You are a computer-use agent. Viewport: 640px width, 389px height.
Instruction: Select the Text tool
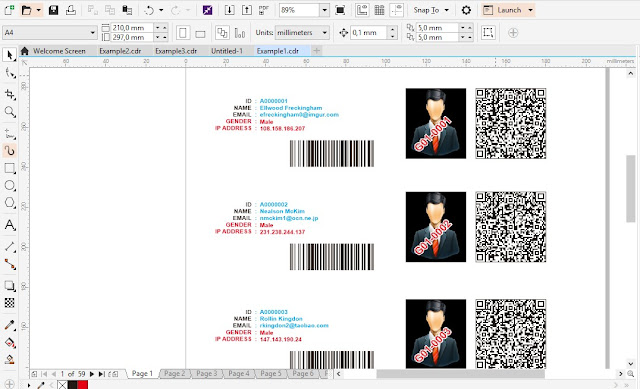(x=10, y=225)
